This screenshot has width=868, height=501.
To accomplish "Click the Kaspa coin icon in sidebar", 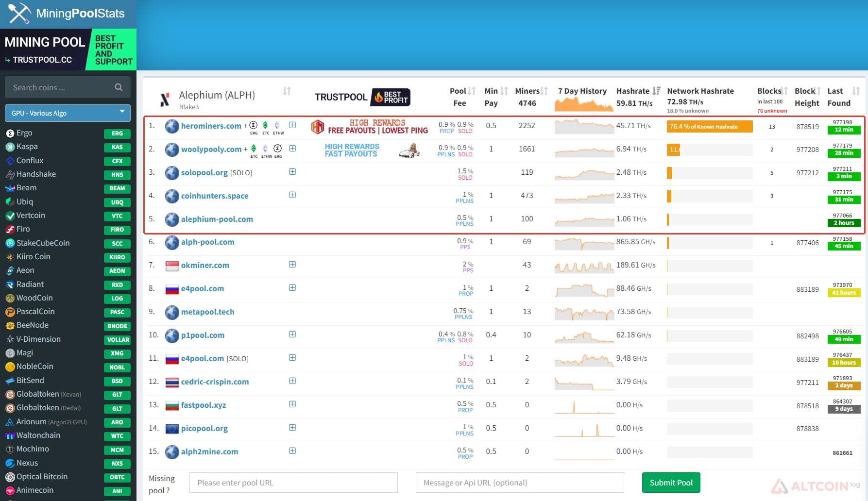I will pos(10,147).
